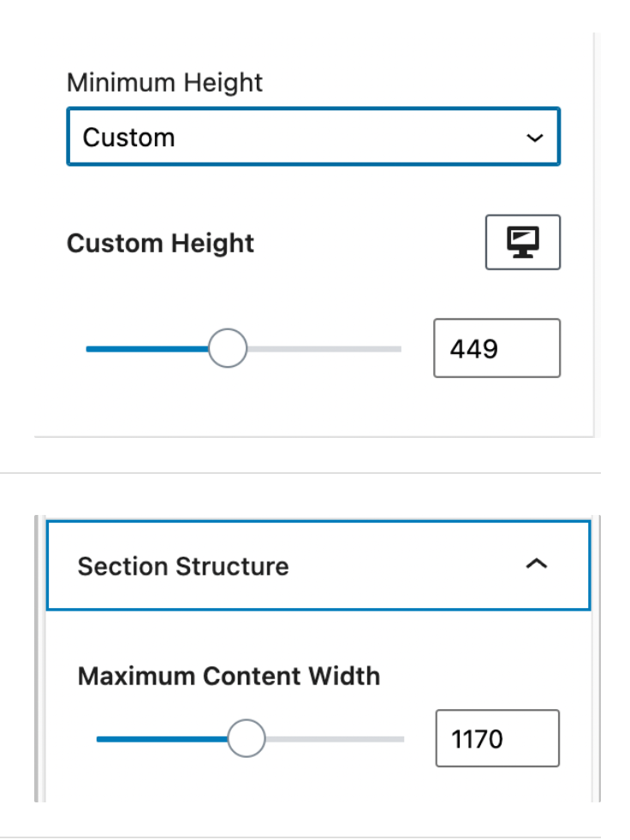Click the responsive device icon beside Custom Height

click(x=522, y=242)
